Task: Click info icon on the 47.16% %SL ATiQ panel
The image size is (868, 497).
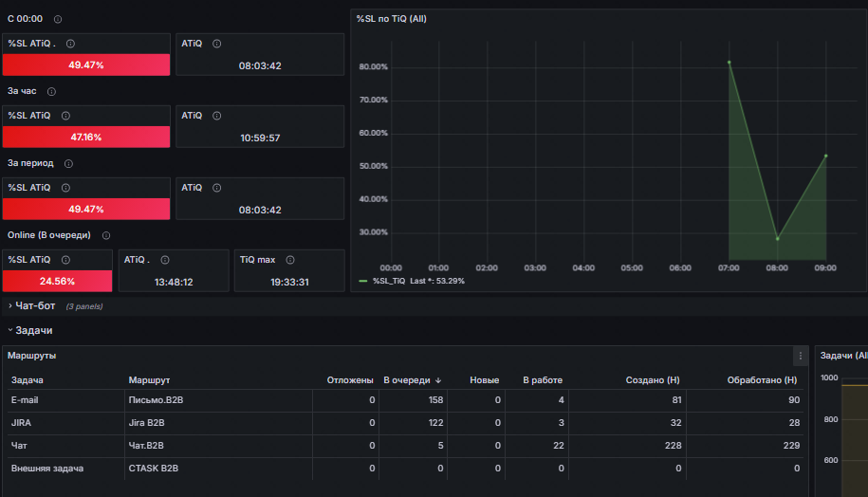Action: point(65,116)
